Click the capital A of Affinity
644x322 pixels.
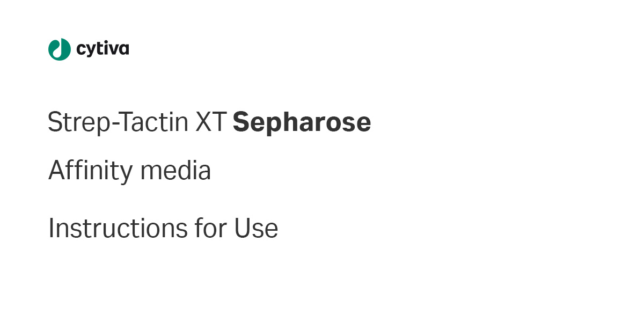57,170
